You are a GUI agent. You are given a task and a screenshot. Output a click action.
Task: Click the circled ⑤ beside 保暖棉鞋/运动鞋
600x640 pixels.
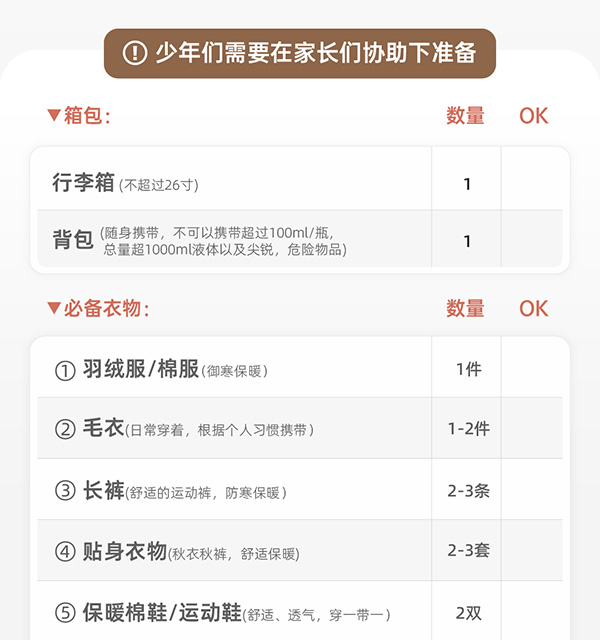[65, 613]
